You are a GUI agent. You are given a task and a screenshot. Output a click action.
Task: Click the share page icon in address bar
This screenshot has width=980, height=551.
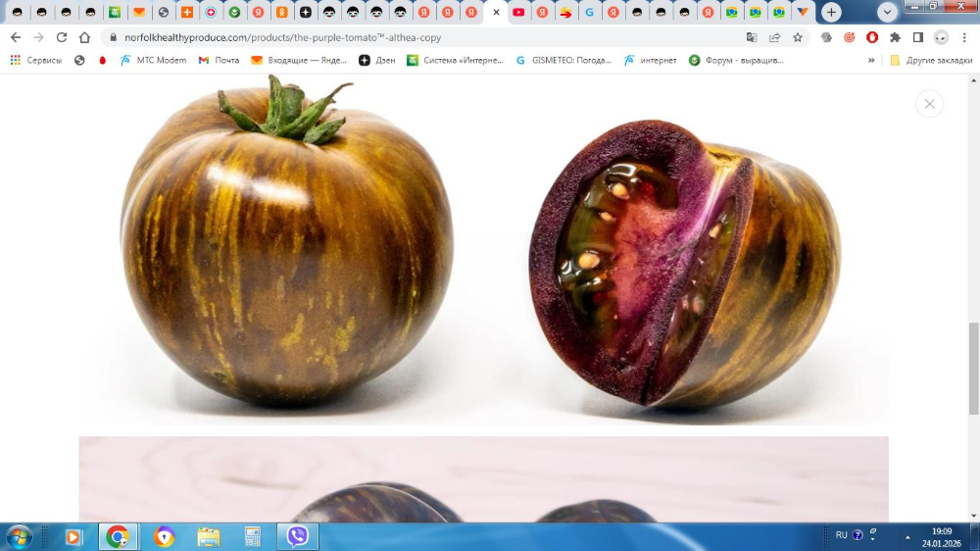click(x=775, y=37)
